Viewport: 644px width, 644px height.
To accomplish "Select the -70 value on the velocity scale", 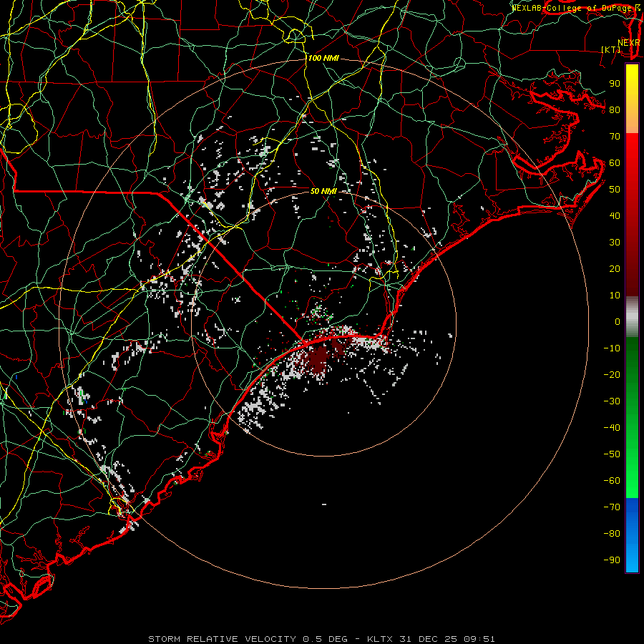I will (612, 507).
